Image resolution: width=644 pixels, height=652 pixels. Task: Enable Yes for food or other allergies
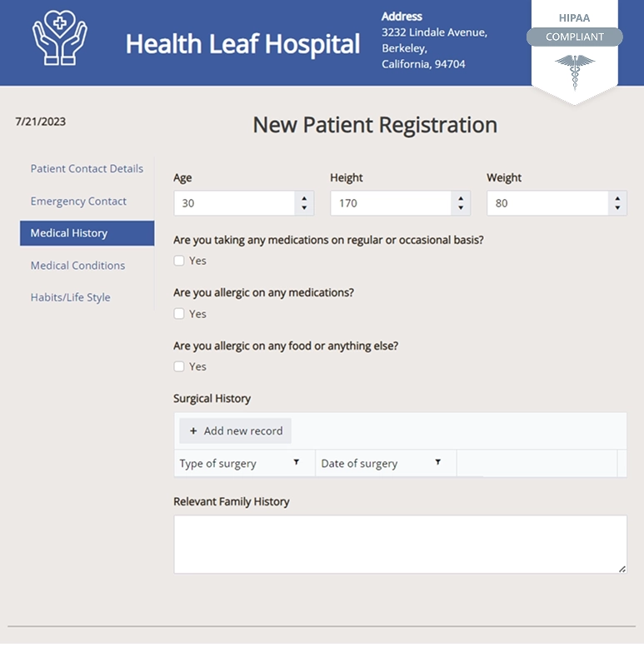pyautogui.click(x=179, y=366)
